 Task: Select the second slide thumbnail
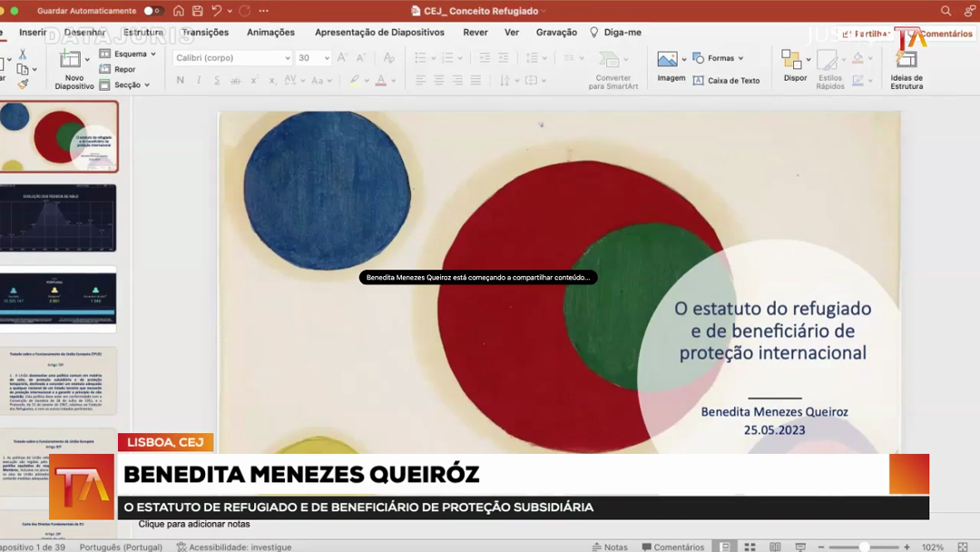60,218
